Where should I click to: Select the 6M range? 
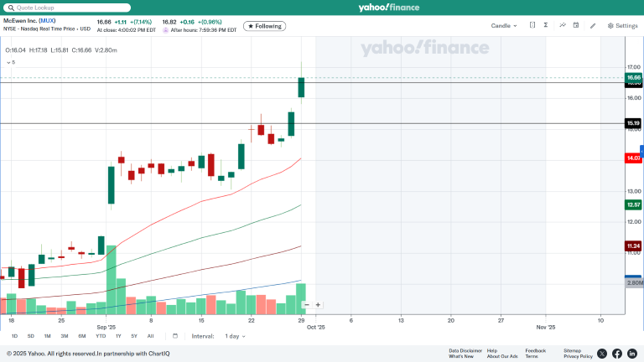click(81, 336)
